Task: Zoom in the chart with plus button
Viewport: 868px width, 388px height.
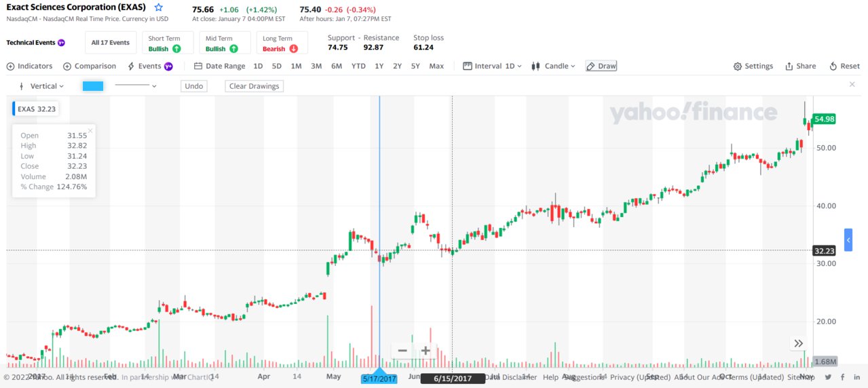Action: point(426,351)
